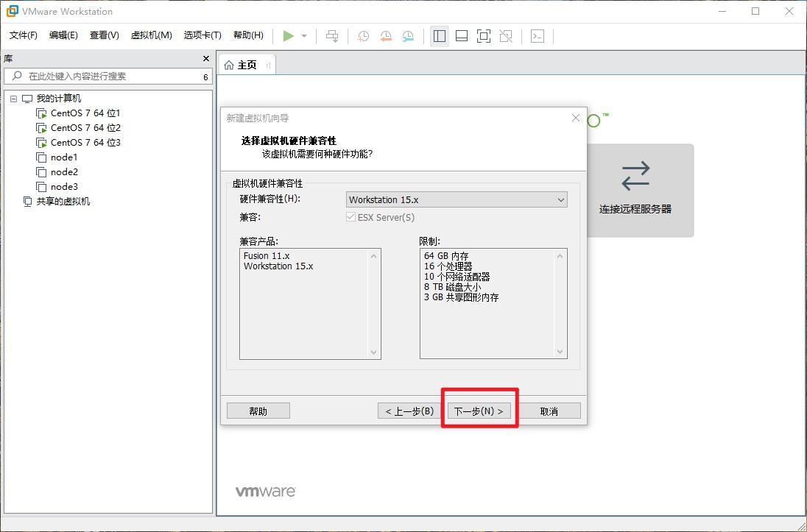Image resolution: width=807 pixels, height=532 pixels.
Task: Click the full screen mode icon
Action: [484, 36]
